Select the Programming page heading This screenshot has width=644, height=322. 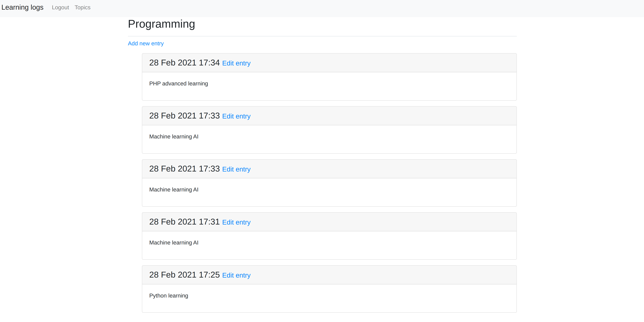161,24
